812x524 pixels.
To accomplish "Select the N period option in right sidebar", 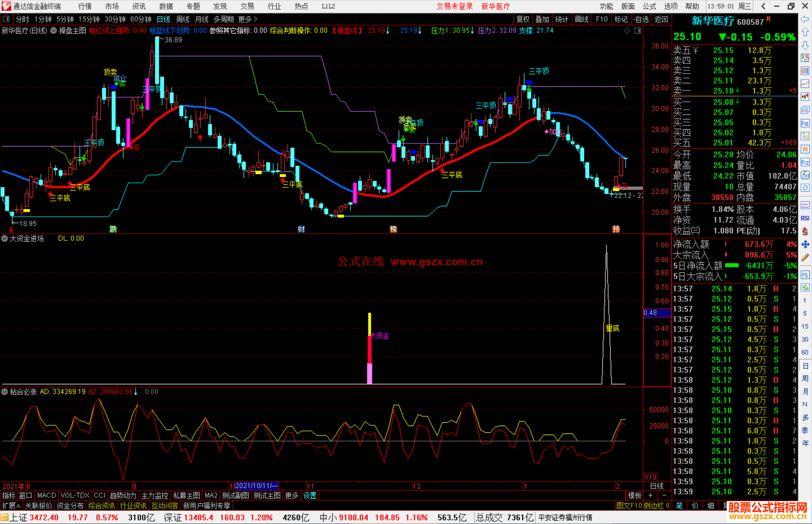I will [x=805, y=405].
